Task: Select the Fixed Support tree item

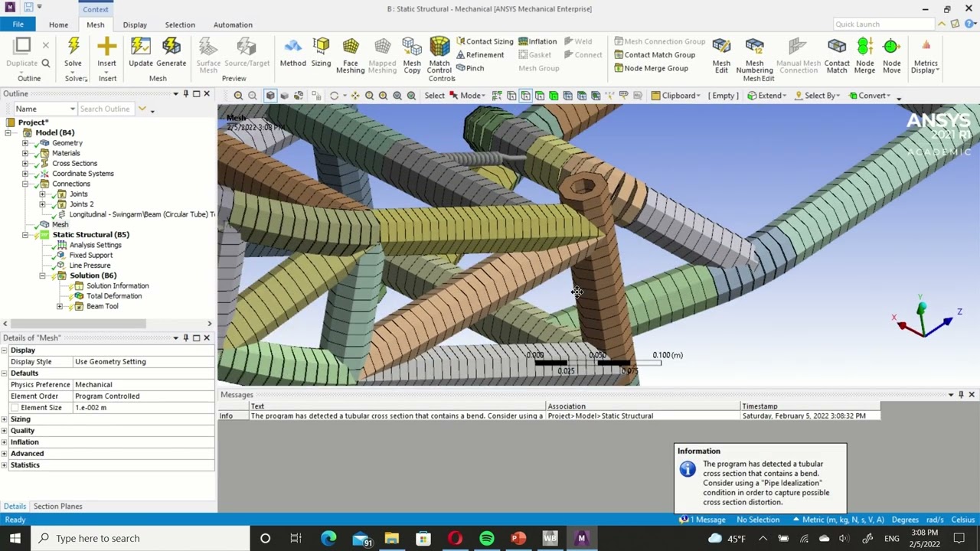Action: tap(90, 256)
